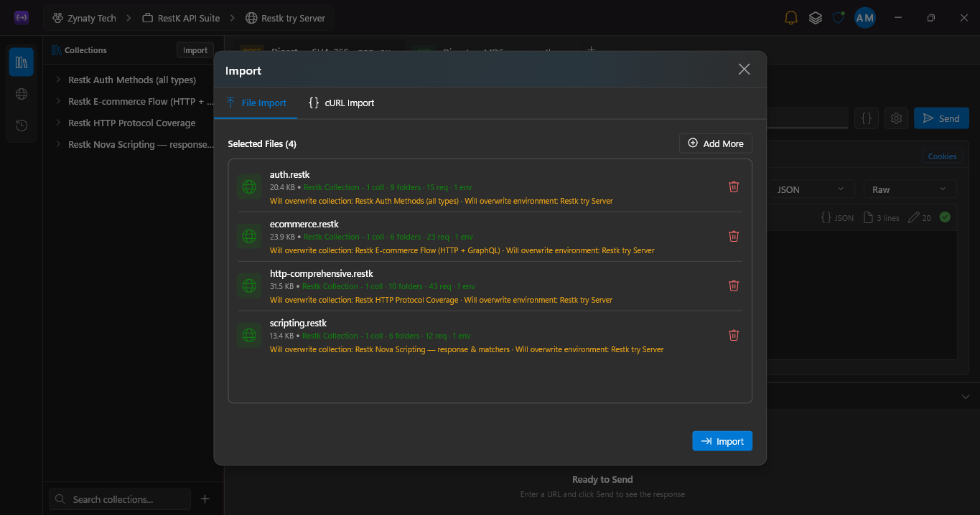Image resolution: width=980 pixels, height=515 pixels.
Task: Select the scripting.restk file name
Action: [298, 323]
